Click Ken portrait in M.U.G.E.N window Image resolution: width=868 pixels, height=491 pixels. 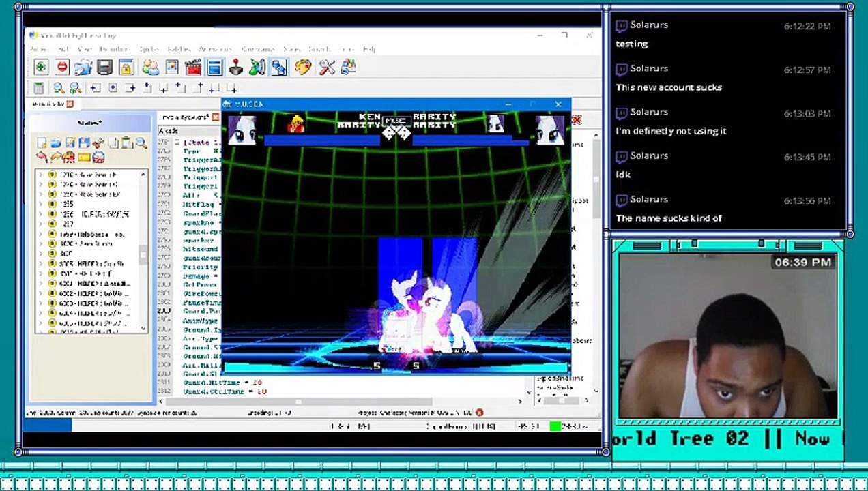pyautogui.click(x=295, y=123)
